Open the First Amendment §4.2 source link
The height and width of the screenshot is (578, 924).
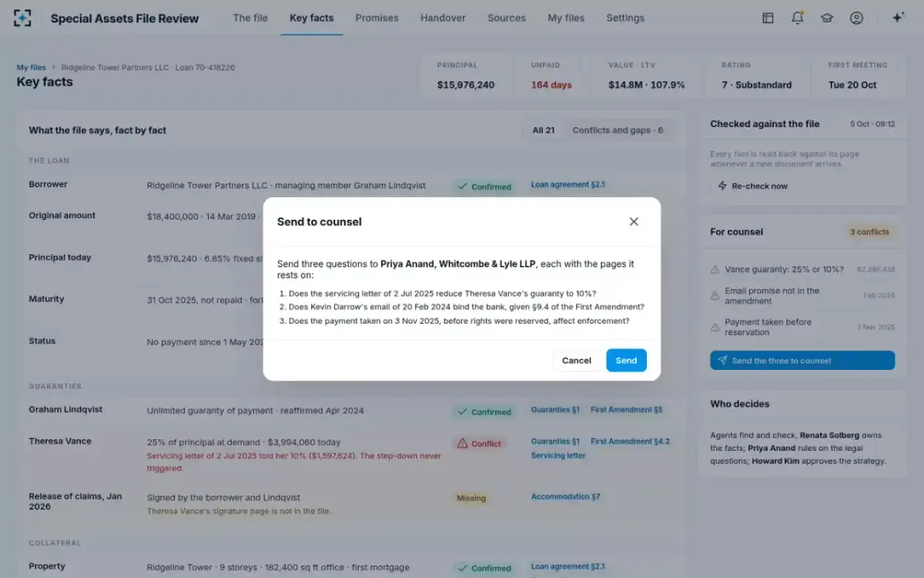630,442
